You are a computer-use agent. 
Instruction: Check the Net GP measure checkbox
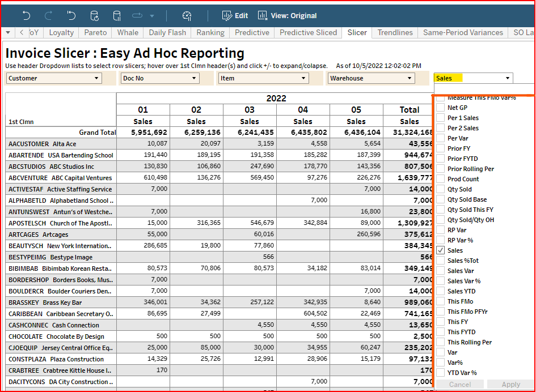(441, 108)
